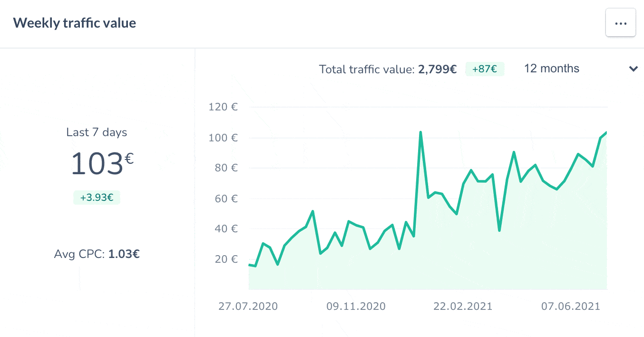
Task: Click the chevron arrow beside 12 months
Action: (x=633, y=69)
